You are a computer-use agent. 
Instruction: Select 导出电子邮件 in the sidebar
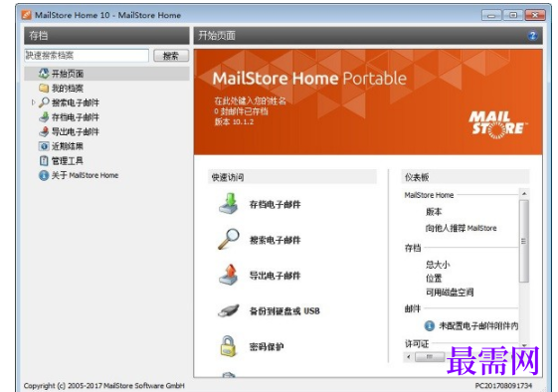pos(76,131)
